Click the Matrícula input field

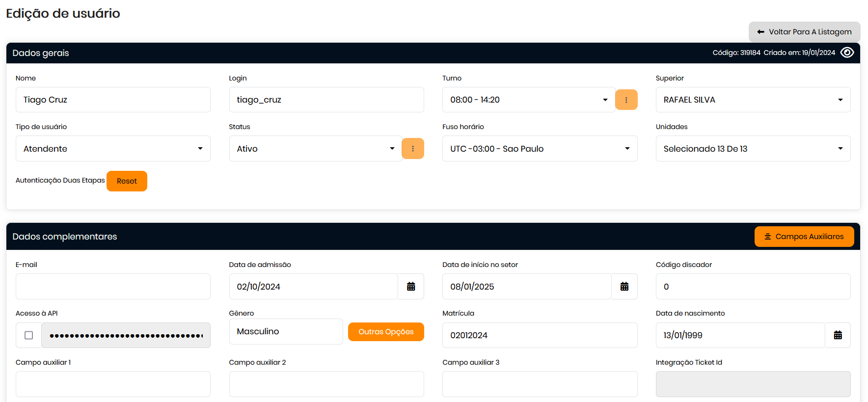tap(540, 335)
